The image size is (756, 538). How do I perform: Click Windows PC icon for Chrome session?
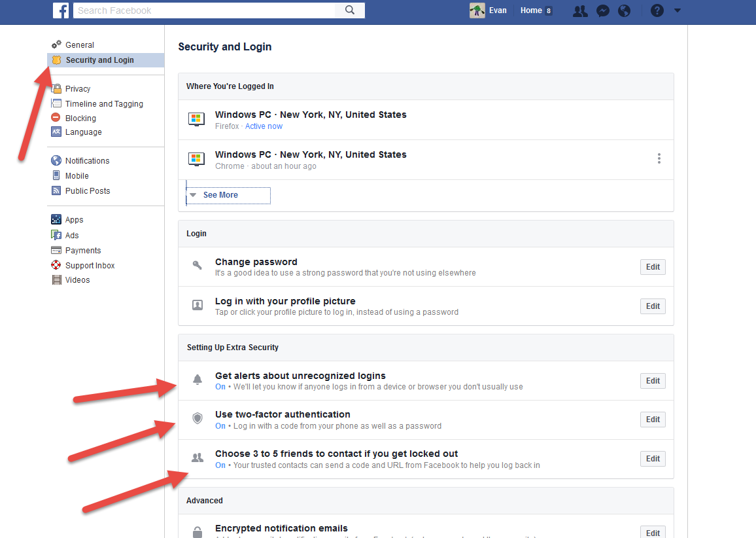click(196, 159)
